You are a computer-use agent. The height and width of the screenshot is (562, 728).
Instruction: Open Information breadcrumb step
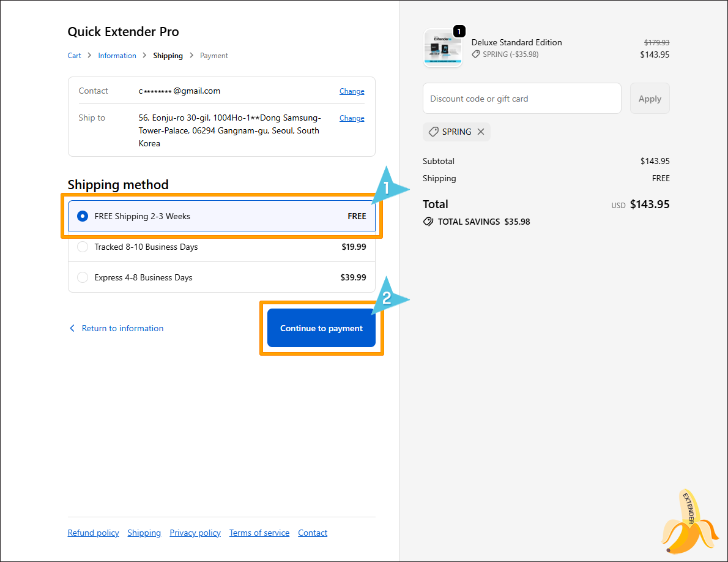click(x=117, y=56)
